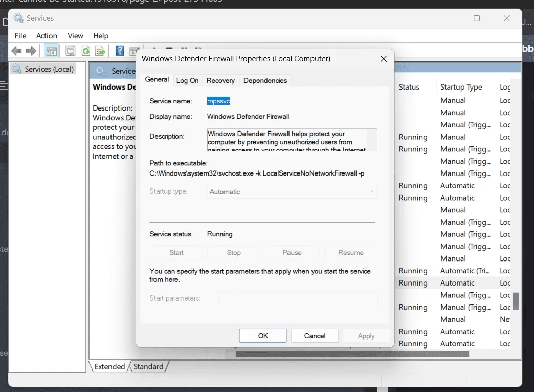Open Help with the blue question-mark icon

[x=120, y=51]
